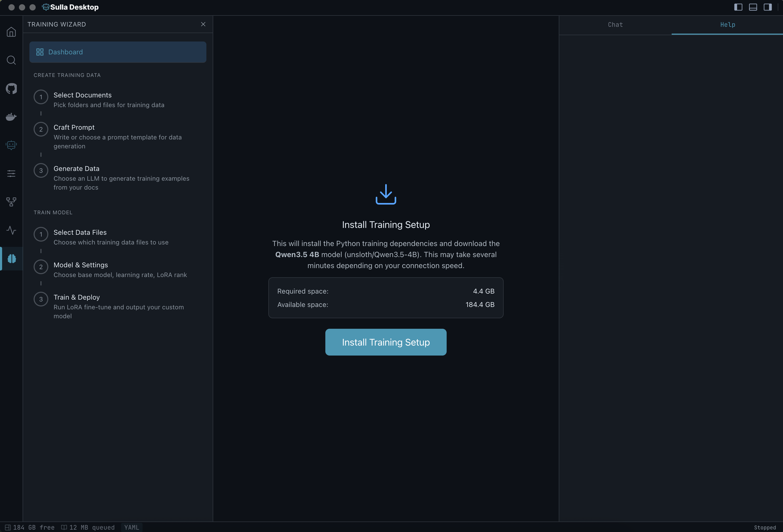Toggle the right sidebar panel layout
The image size is (783, 532).
click(768, 7)
